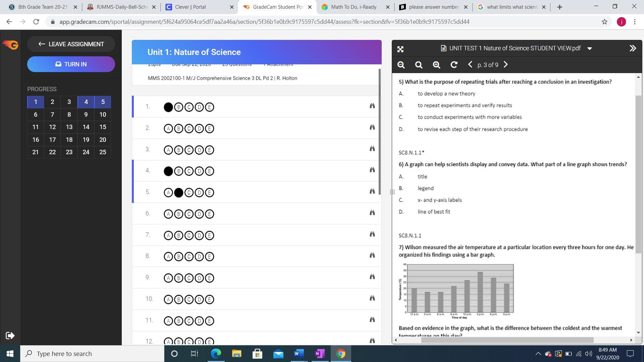
Task: Switch to the Clever | Portal tab
Action: [190, 7]
